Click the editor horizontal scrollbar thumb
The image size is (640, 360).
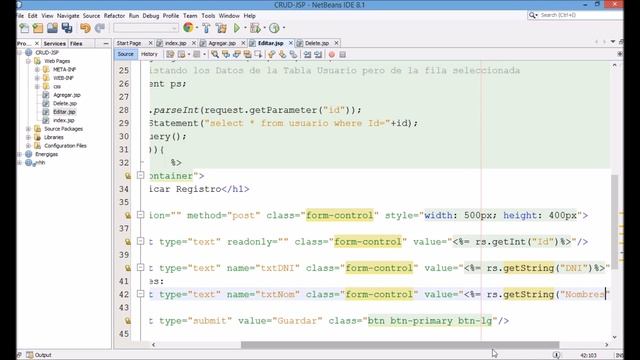coord(400,345)
